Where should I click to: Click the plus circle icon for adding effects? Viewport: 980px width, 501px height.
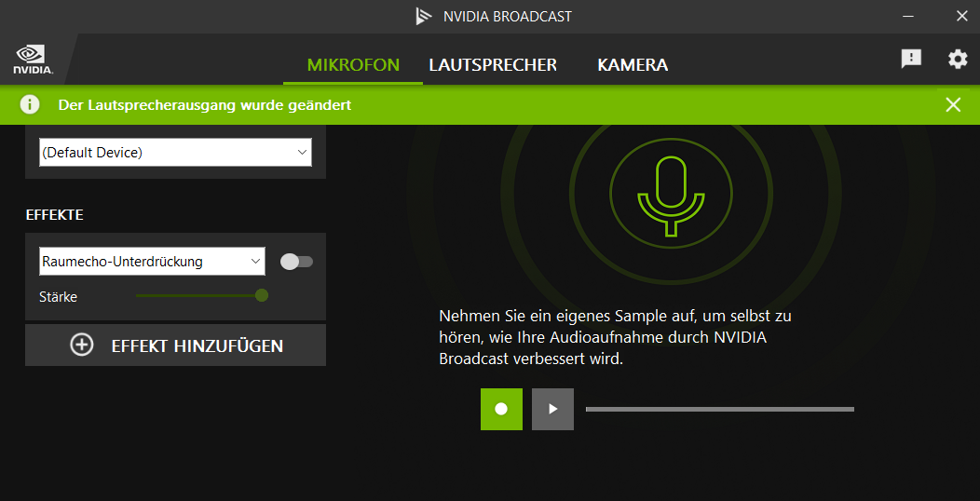point(82,345)
